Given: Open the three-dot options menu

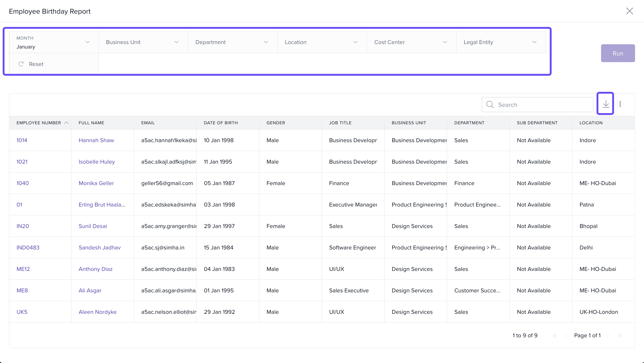Looking at the screenshot, I should coord(620,104).
